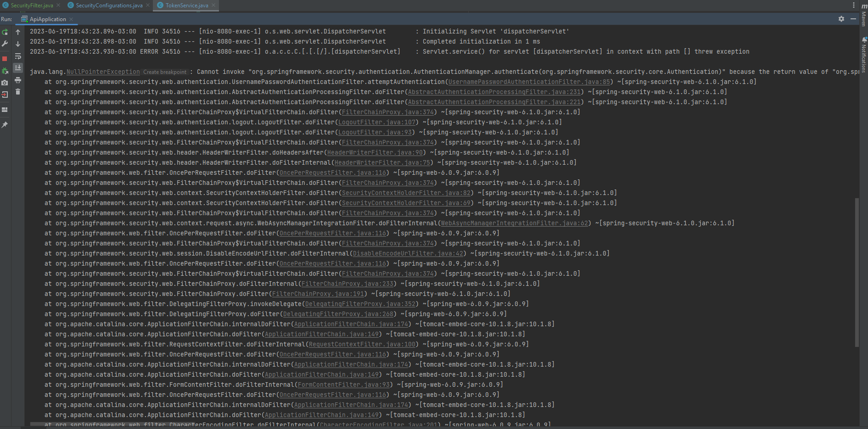Click the Create breakpoint hint
The image size is (868, 429).
point(165,72)
